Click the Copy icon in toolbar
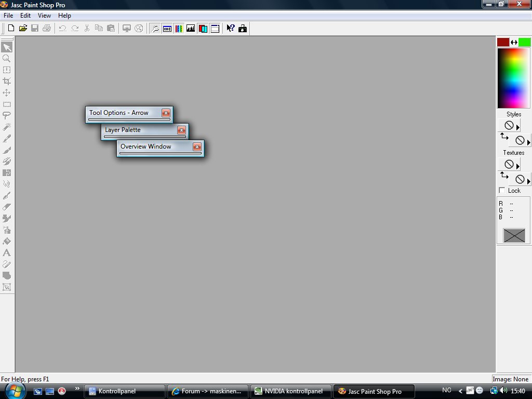532x399 pixels. [x=99, y=28]
